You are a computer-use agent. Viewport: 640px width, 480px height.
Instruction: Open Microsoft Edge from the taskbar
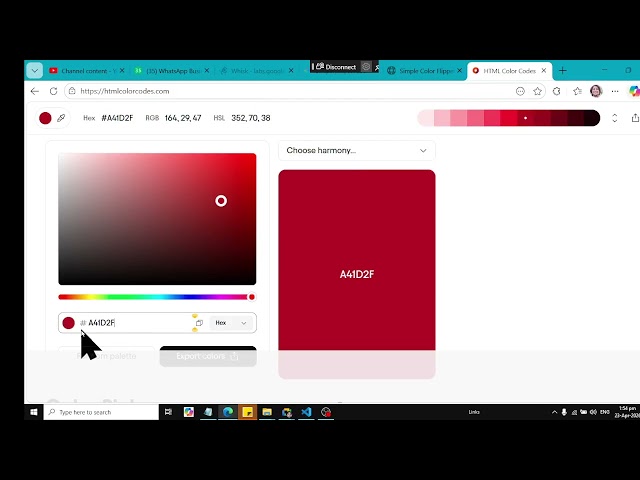228,412
